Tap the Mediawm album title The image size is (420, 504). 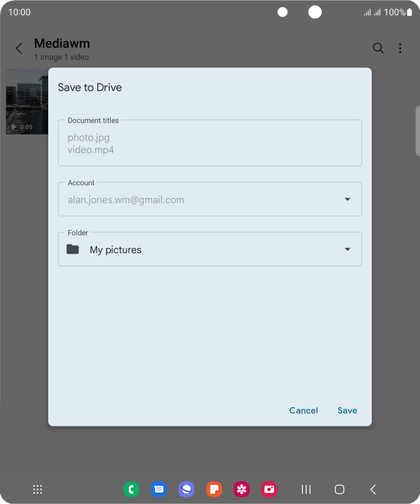(x=62, y=43)
